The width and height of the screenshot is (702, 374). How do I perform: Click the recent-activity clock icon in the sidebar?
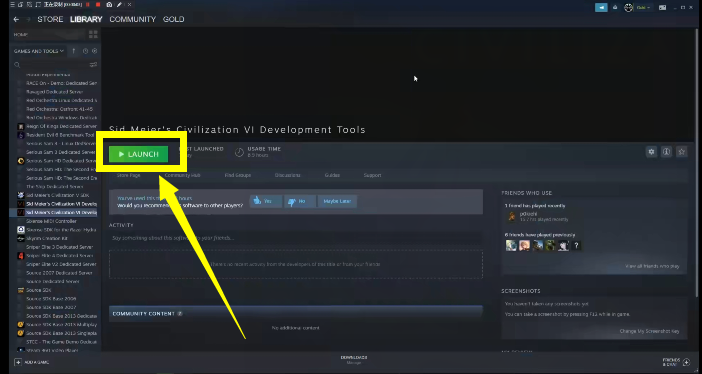pyautogui.click(x=86, y=51)
